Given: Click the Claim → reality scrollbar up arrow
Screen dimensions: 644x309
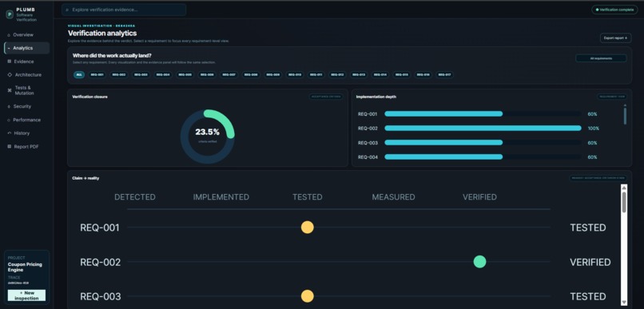Looking at the screenshot, I should (x=624, y=188).
